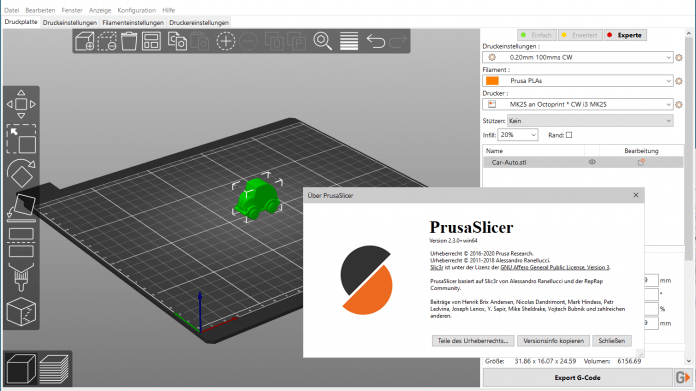Select the Paint-on supports brush tool
The height and width of the screenshot is (391, 696).
21,277
